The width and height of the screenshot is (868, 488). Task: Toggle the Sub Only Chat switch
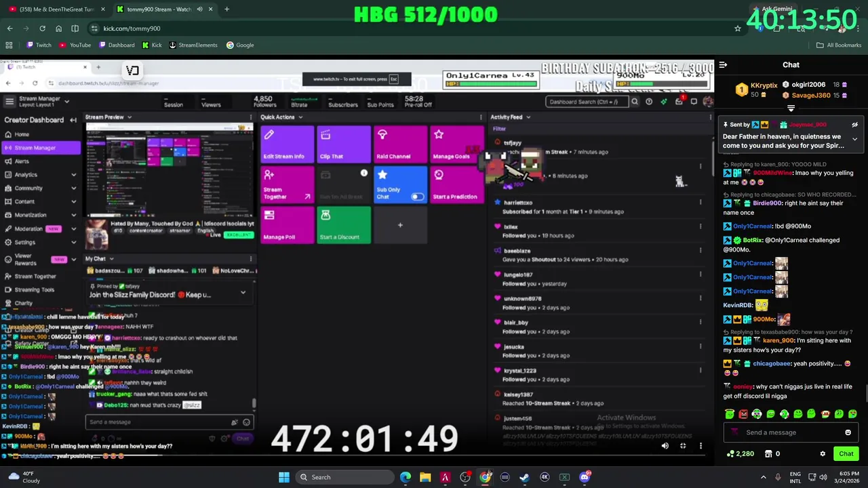click(x=417, y=197)
